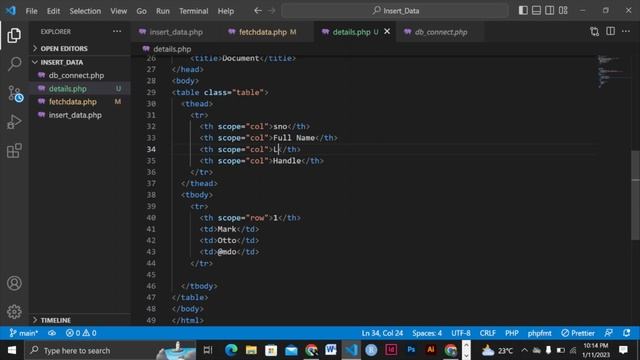Click the phpfmt status bar item
Viewport: 640px width, 360px height.
click(x=539, y=333)
